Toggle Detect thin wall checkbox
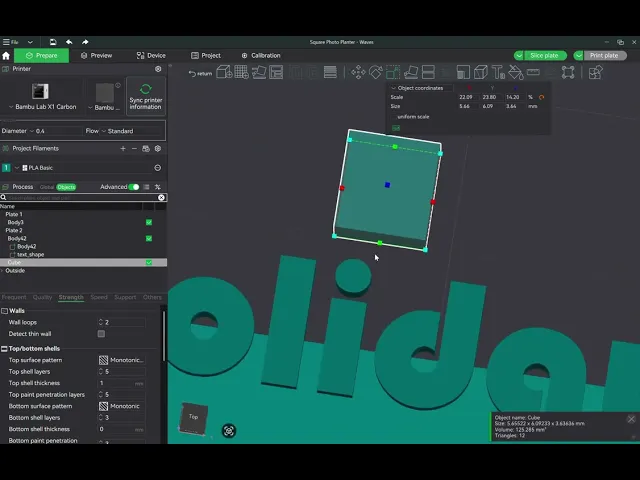The height and width of the screenshot is (480, 640). 101,334
